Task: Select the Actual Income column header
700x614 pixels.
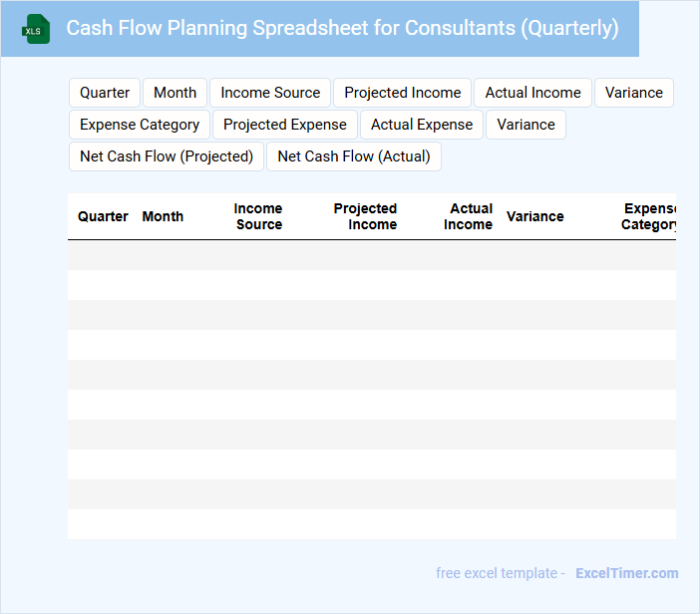Action: [469, 216]
